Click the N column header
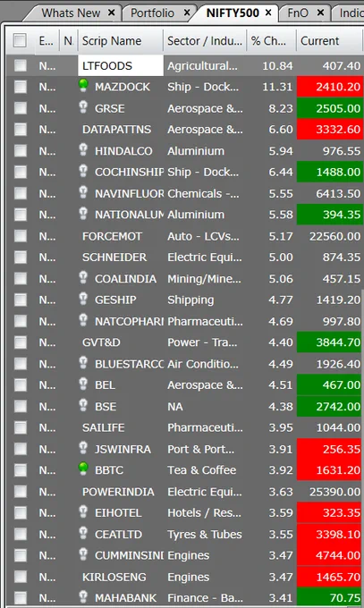 click(68, 41)
